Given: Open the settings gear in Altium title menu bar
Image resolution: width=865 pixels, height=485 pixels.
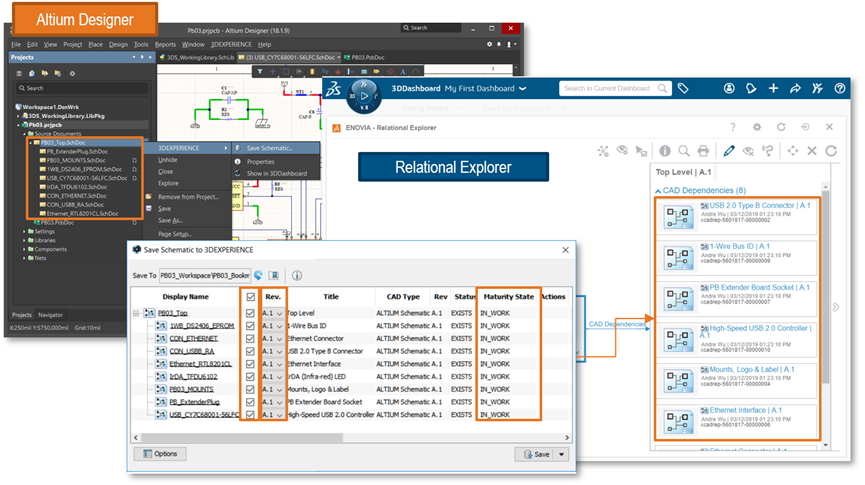Looking at the screenshot, I should coord(489,44).
